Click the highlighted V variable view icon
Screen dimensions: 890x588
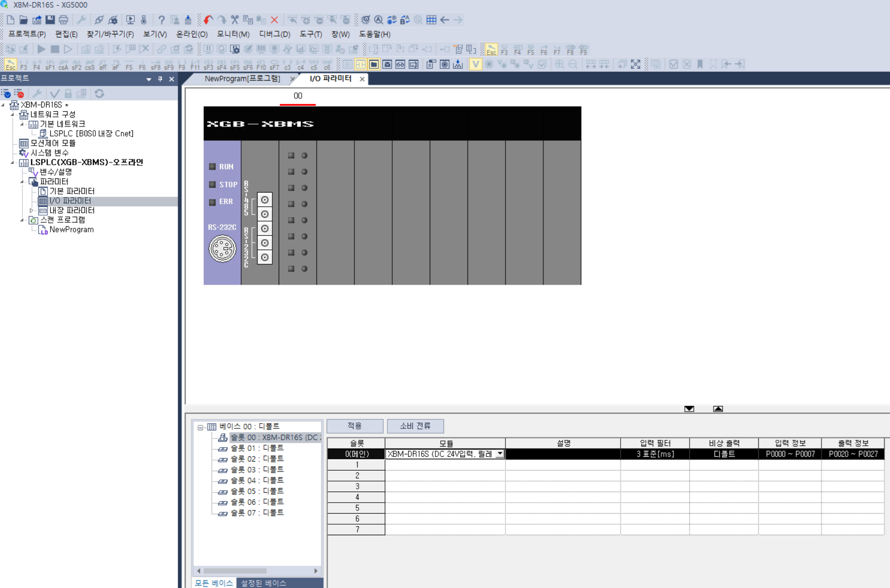click(475, 64)
